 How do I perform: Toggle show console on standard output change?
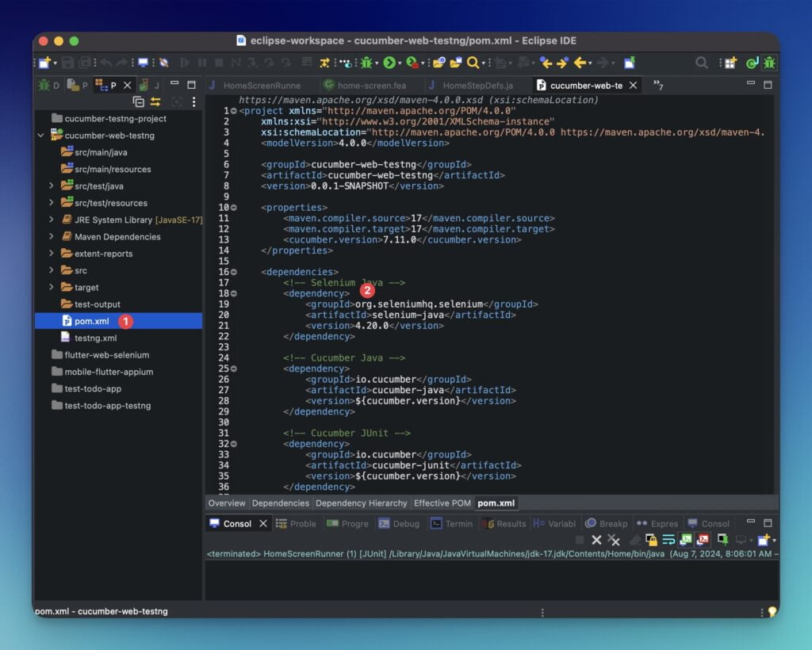click(x=686, y=540)
